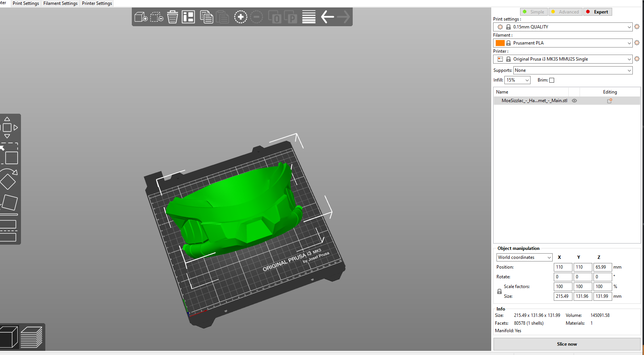Viewport: 644px width, 355px height.
Task: Open the gear icon beside Print settings preset
Action: point(637,27)
